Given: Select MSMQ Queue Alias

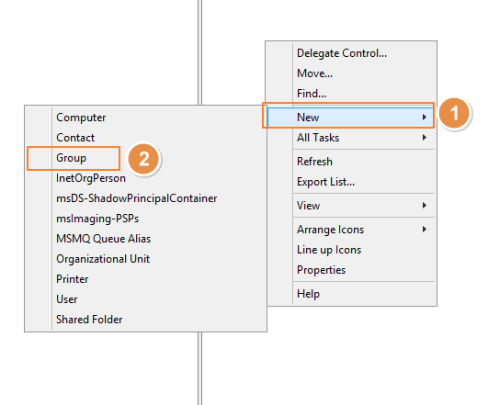Looking at the screenshot, I should (x=103, y=239).
